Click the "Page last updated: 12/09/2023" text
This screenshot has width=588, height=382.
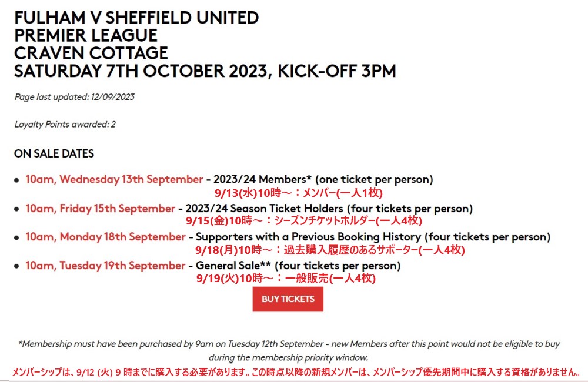75,97
